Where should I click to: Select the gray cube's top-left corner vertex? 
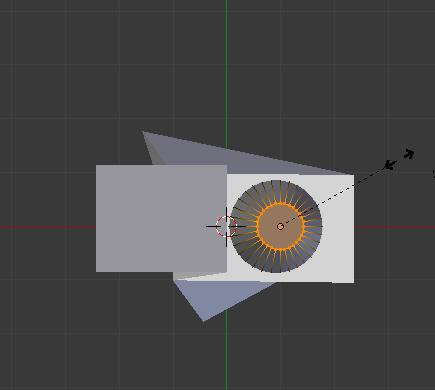pyautogui.click(x=96, y=165)
